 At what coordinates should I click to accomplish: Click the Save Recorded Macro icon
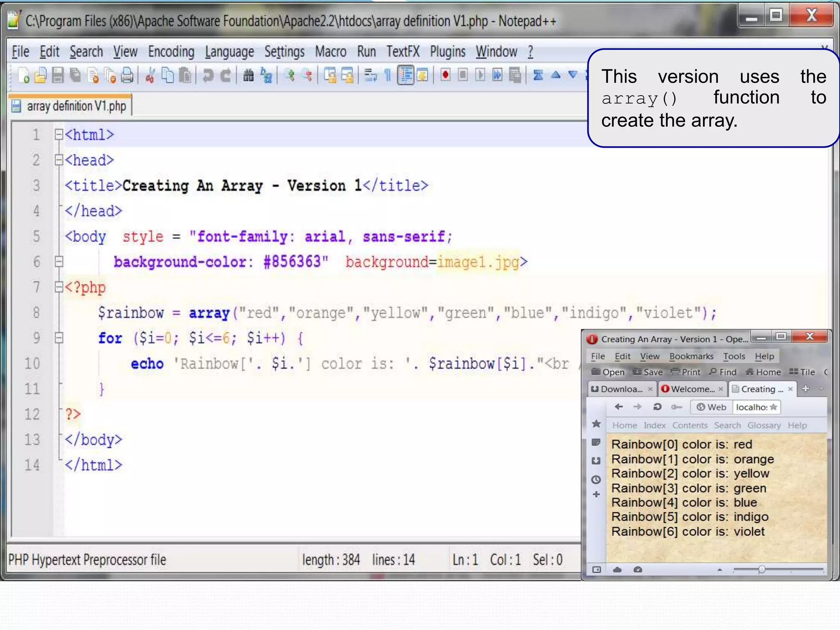[x=515, y=75]
